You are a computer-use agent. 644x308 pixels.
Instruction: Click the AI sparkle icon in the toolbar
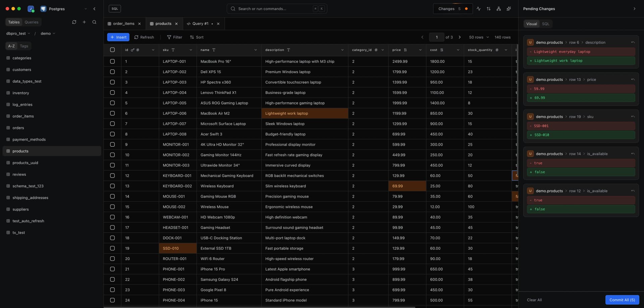509,9
